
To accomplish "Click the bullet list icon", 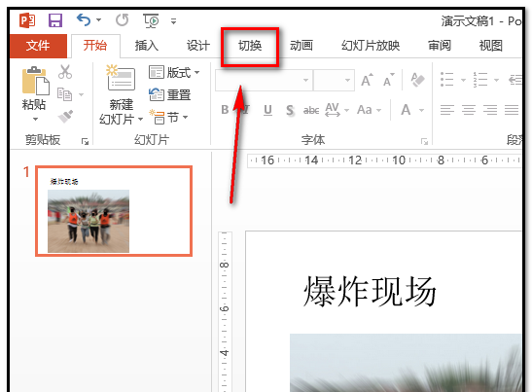I will point(446,80).
